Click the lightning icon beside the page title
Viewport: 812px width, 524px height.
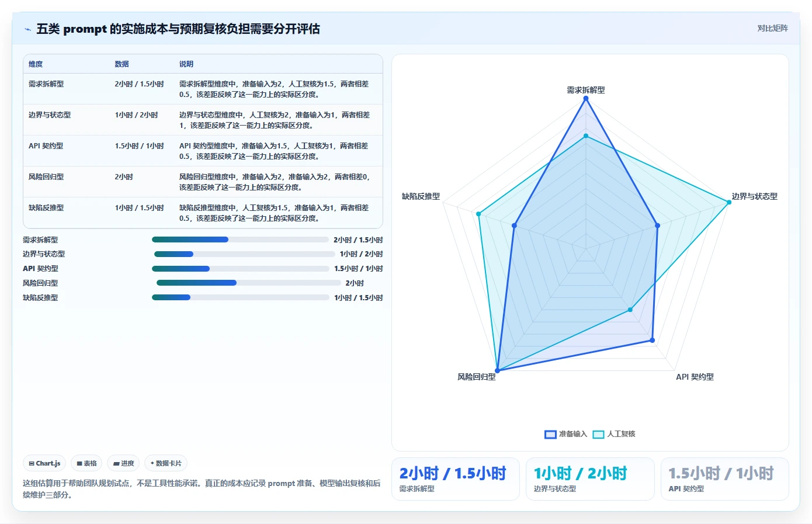point(27,29)
